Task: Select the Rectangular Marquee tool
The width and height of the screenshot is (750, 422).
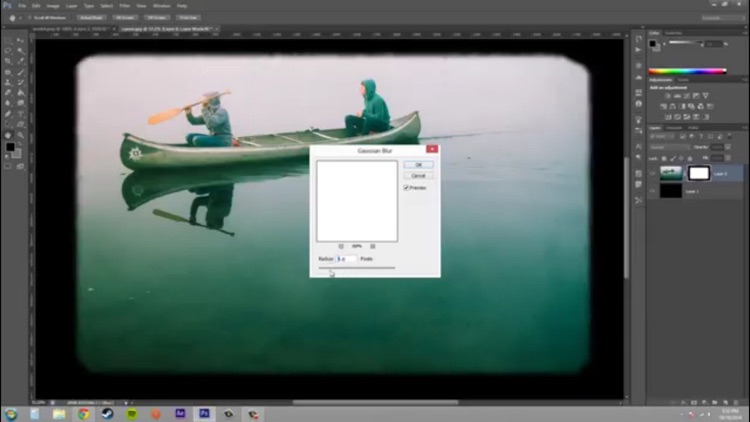Action: (x=7, y=41)
